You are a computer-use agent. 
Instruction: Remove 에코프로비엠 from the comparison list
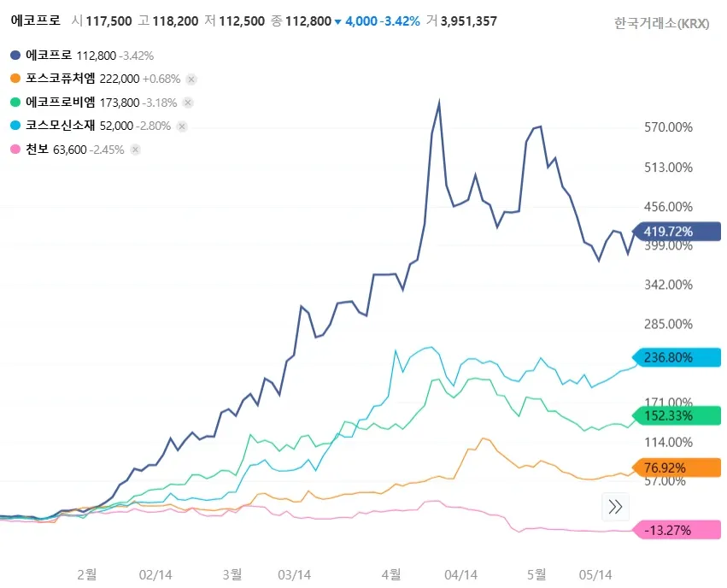pos(188,103)
